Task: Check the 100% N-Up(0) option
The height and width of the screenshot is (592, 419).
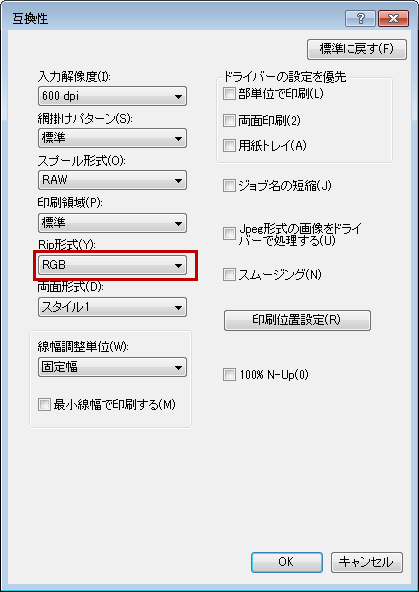Action: [x=229, y=375]
